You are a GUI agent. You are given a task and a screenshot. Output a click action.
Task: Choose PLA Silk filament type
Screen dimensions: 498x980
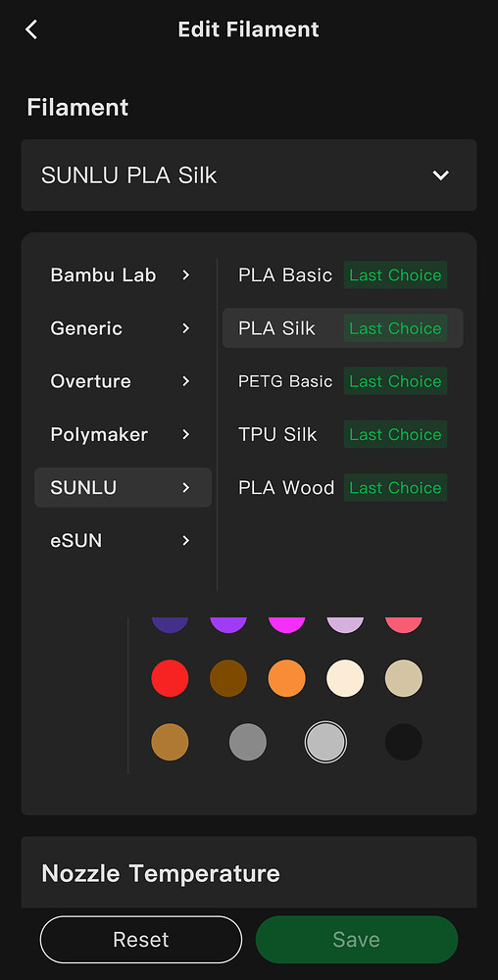(x=342, y=328)
